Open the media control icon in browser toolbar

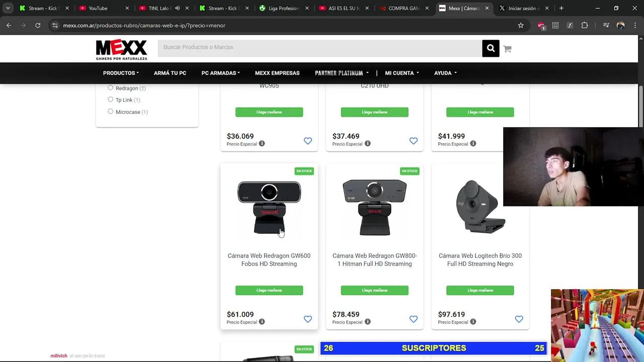pos(606,25)
